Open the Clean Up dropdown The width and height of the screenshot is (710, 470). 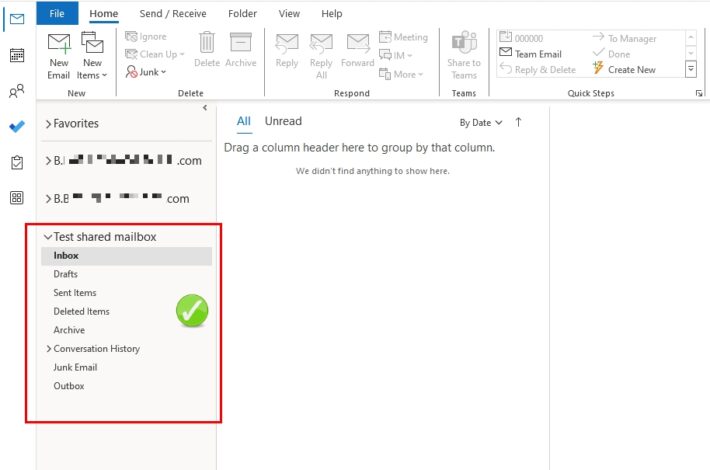click(x=155, y=54)
